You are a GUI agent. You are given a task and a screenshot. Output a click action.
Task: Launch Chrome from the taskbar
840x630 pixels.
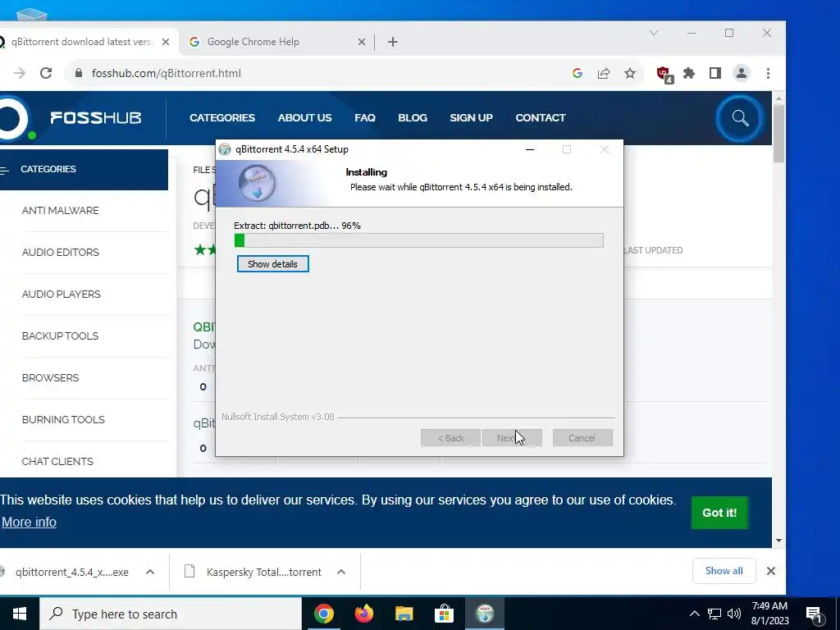[323, 614]
